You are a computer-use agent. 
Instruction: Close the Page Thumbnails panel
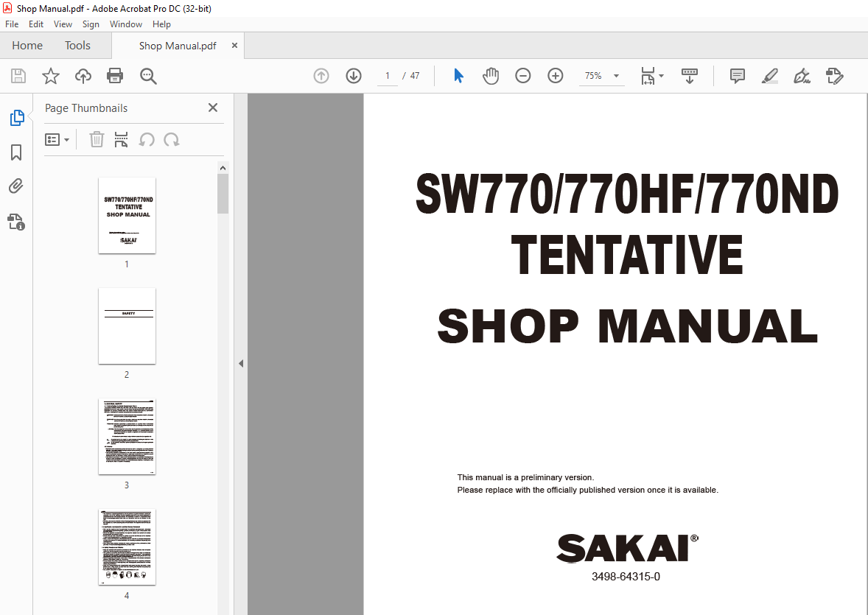[x=212, y=108]
